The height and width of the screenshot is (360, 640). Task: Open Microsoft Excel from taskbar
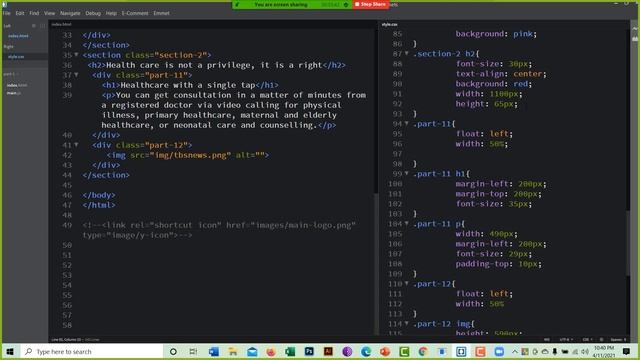point(290,351)
